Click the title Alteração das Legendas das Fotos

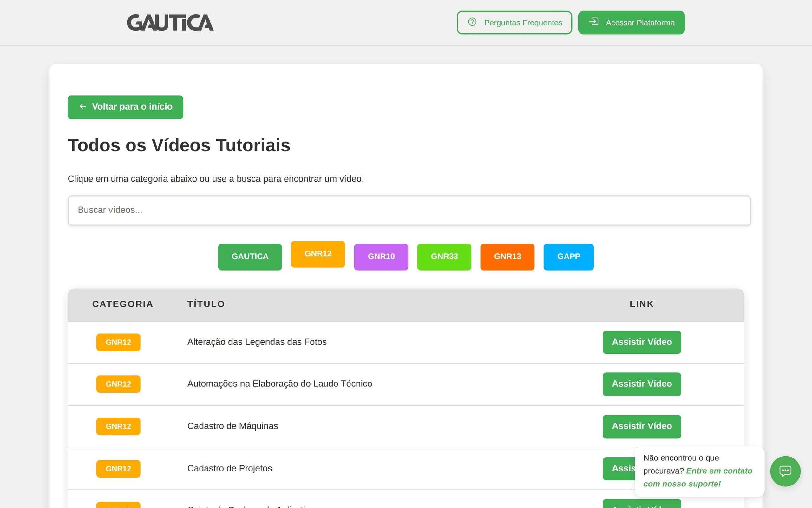click(257, 342)
